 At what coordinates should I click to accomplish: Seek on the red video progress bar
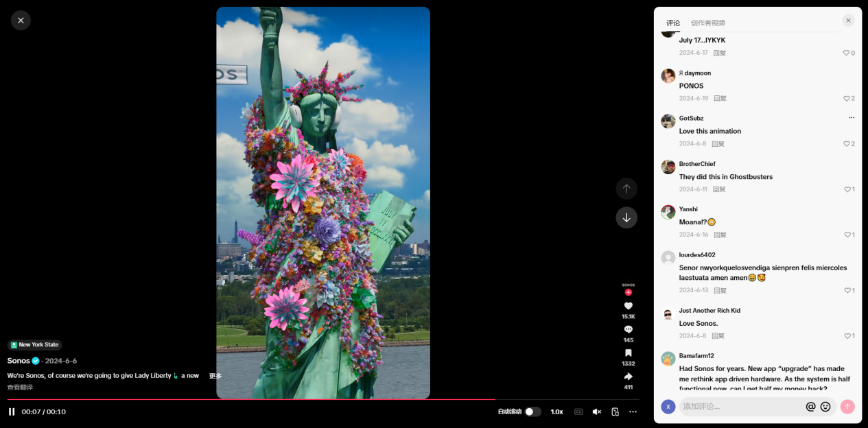pos(323,399)
